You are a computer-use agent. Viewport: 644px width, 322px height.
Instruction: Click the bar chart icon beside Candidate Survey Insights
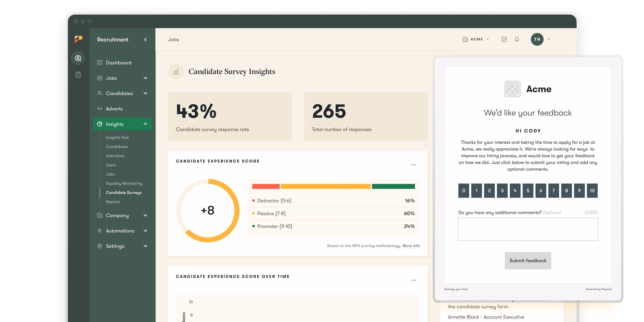pyautogui.click(x=176, y=71)
